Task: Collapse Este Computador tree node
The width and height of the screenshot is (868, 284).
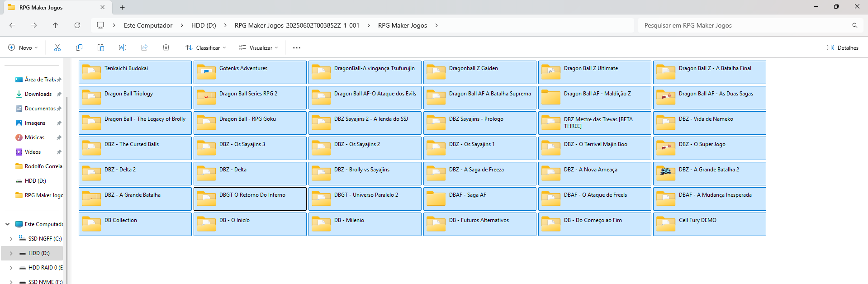Action: (x=7, y=224)
